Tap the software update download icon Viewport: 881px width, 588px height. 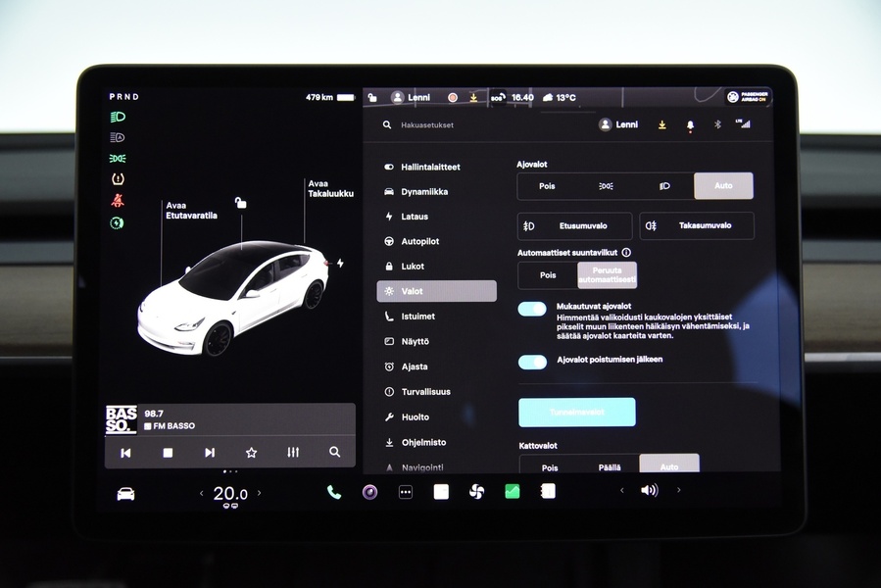click(x=661, y=124)
